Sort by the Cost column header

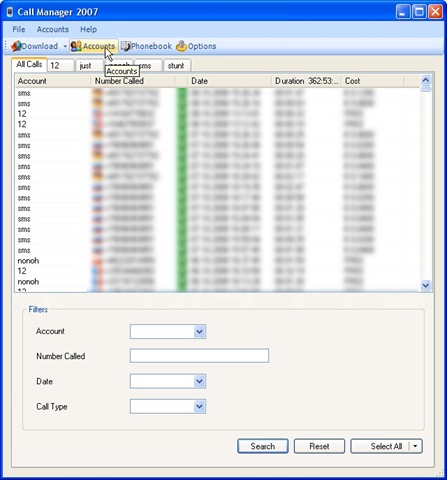(373, 81)
